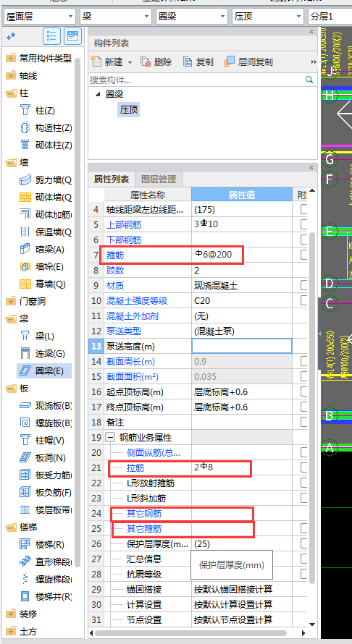Click the 删除 delete button
Screen dimensions: 352x644
click(156, 62)
